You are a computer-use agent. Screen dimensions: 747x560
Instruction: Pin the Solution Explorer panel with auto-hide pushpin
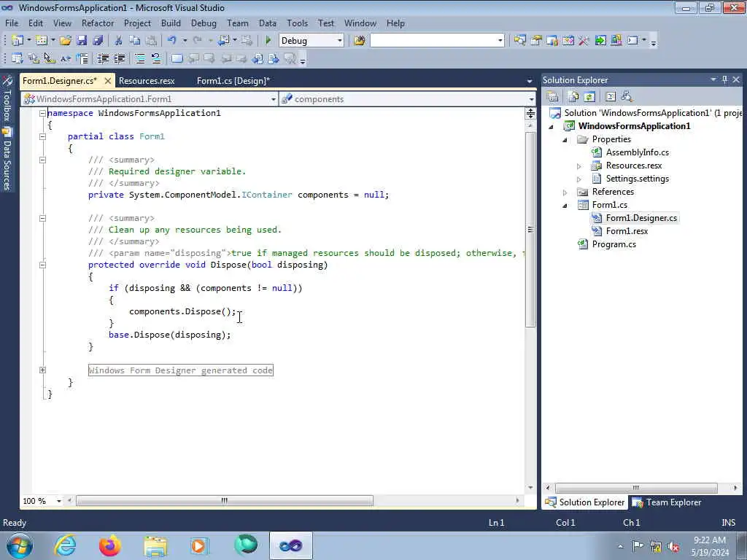(724, 79)
